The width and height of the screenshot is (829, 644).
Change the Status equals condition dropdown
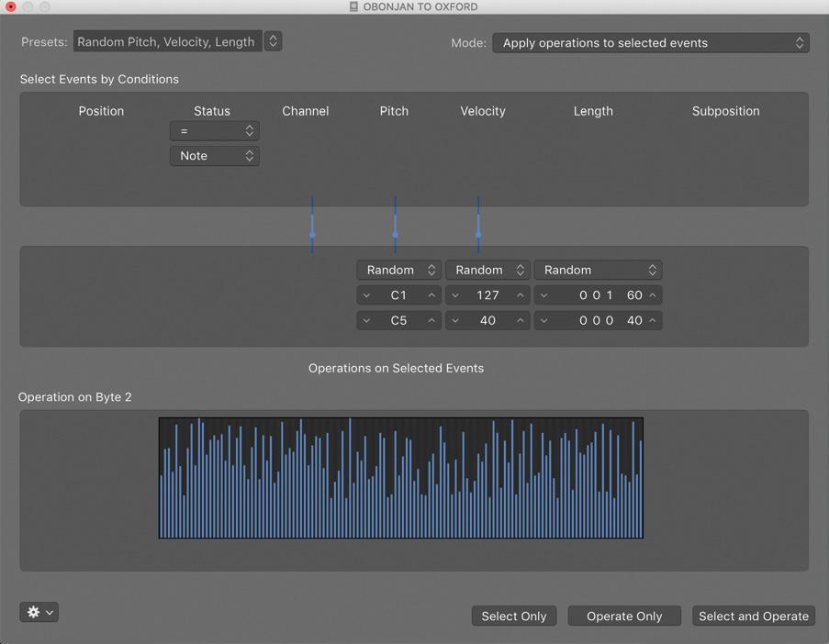click(214, 131)
